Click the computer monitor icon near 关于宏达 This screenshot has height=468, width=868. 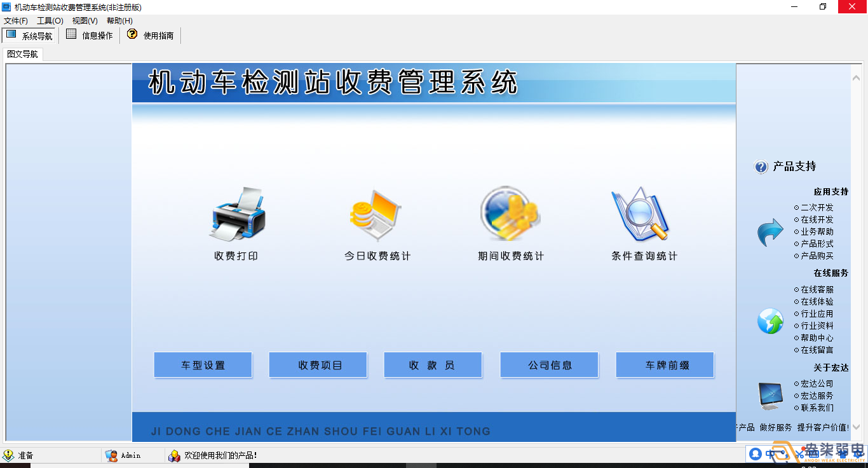coord(770,395)
